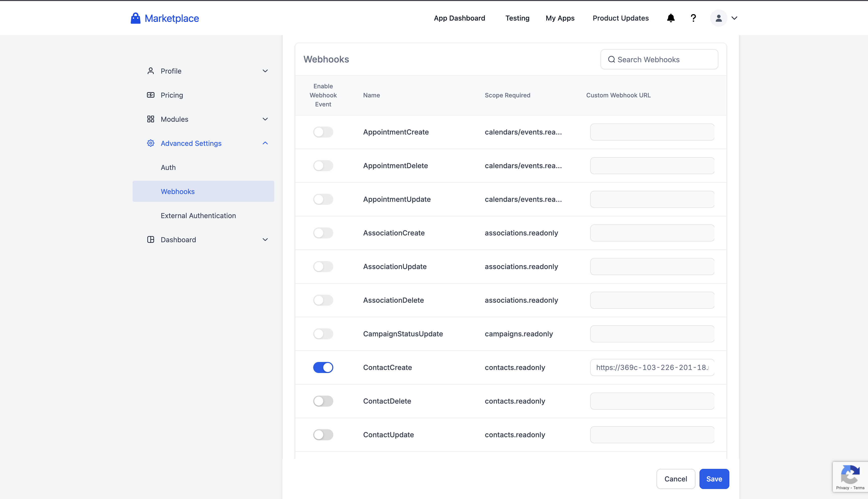Click the 'Name' column header
This screenshot has height=499, width=868.
pos(371,95)
